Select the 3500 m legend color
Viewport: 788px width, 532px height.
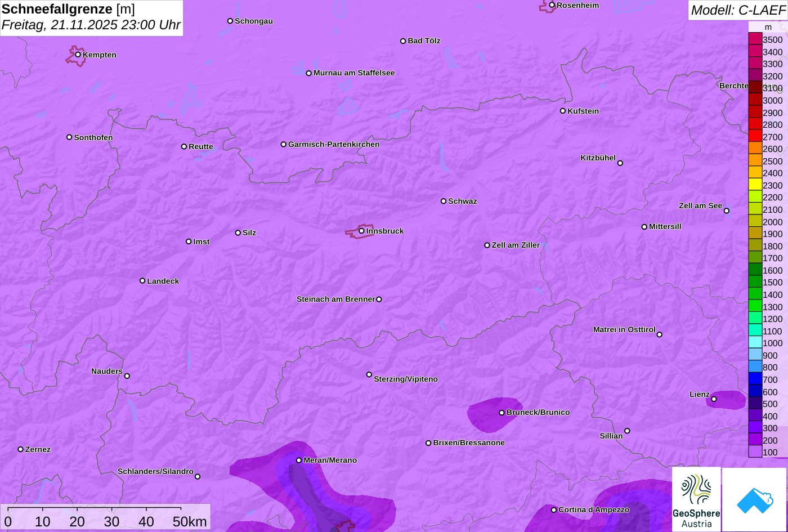click(x=755, y=39)
